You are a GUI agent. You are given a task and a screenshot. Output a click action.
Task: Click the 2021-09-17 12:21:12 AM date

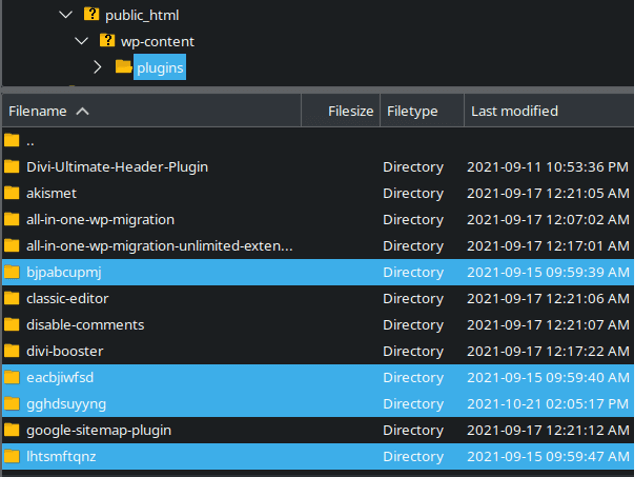click(548, 430)
